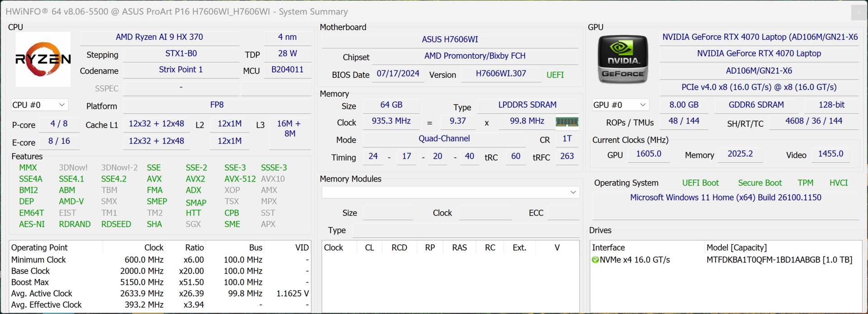Click the BIOS version H7606WI.307 field
Viewport: 868px width, 314px height.
click(x=500, y=74)
